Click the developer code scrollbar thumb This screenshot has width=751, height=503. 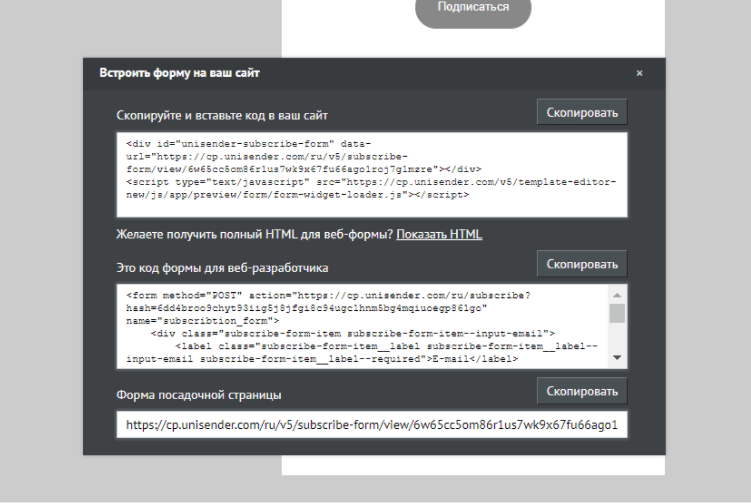(x=617, y=313)
